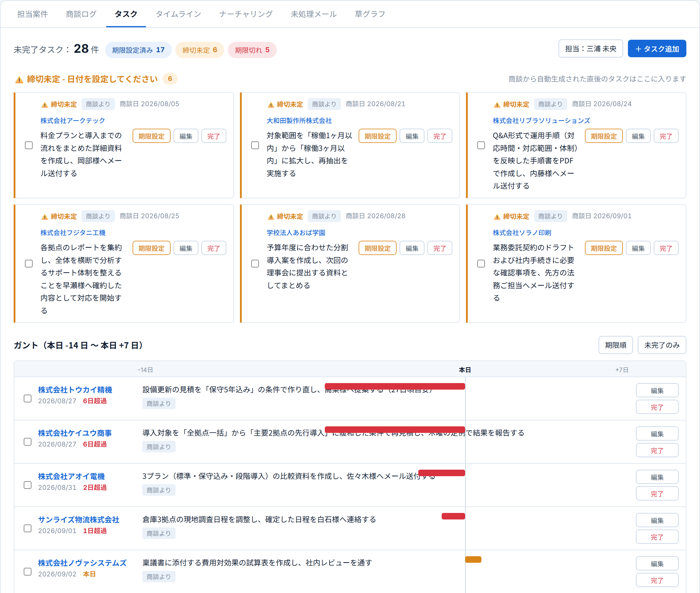The width and height of the screenshot is (700, 593).
Task: Switch to the 商談ログ tab
Action: [x=81, y=14]
